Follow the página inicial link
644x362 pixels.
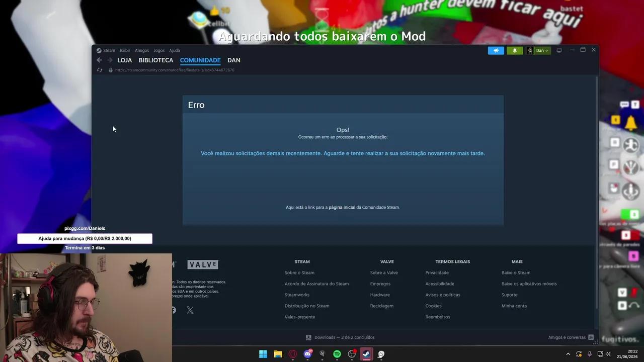click(x=342, y=207)
